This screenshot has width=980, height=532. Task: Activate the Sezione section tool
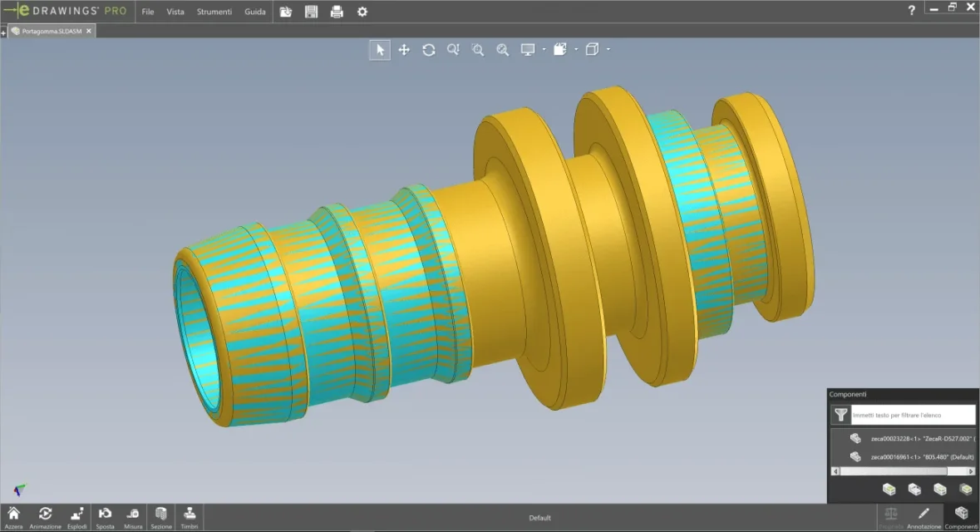pos(161,518)
